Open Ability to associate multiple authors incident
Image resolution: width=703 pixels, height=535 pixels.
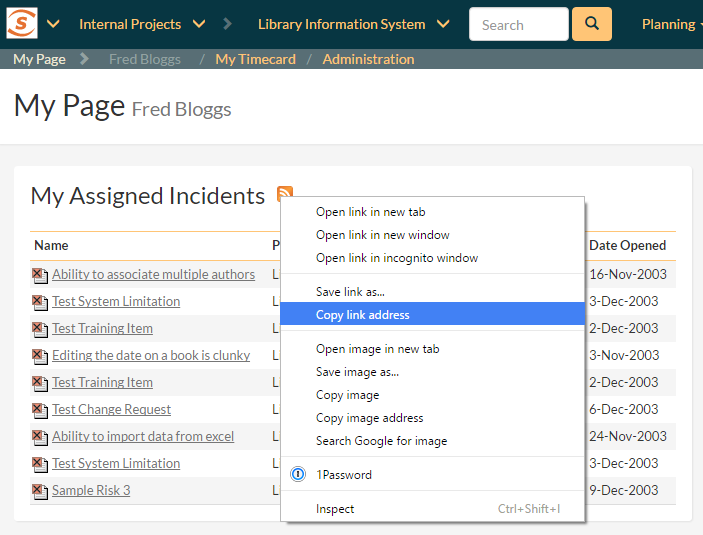pos(153,274)
